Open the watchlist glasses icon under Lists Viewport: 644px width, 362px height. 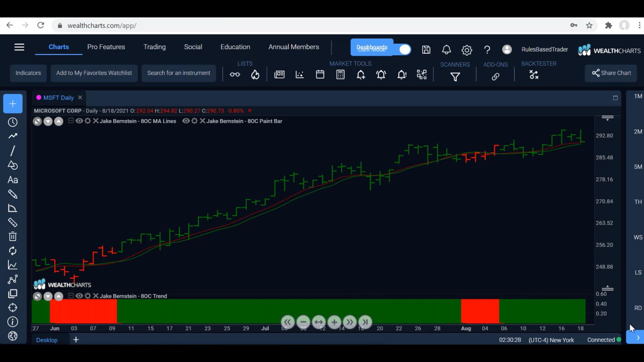click(x=235, y=74)
